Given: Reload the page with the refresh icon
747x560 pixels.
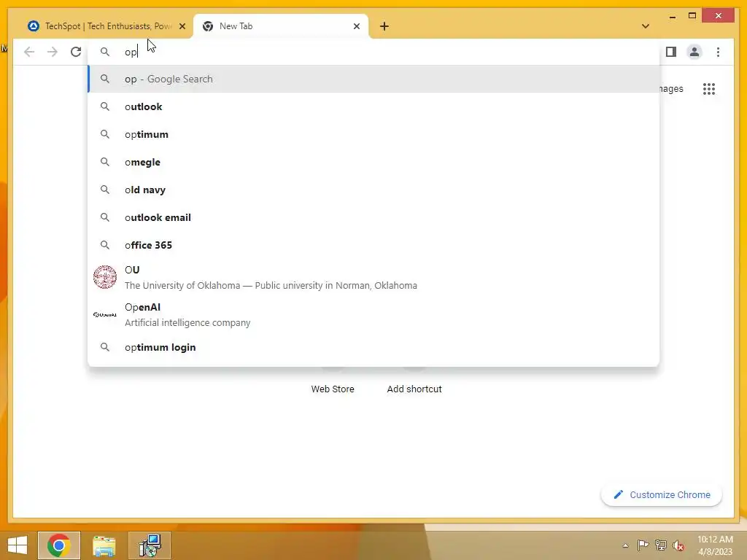Looking at the screenshot, I should [x=76, y=52].
